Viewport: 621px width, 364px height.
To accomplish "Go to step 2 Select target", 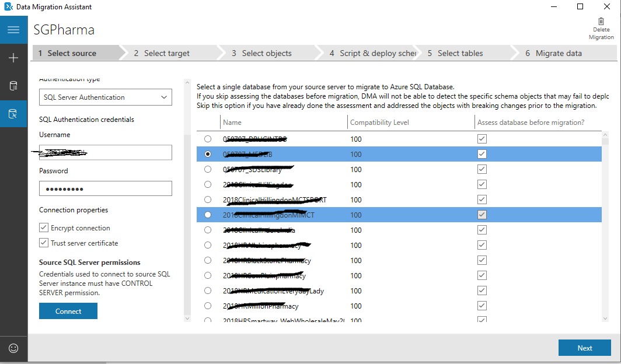I will tap(167, 53).
